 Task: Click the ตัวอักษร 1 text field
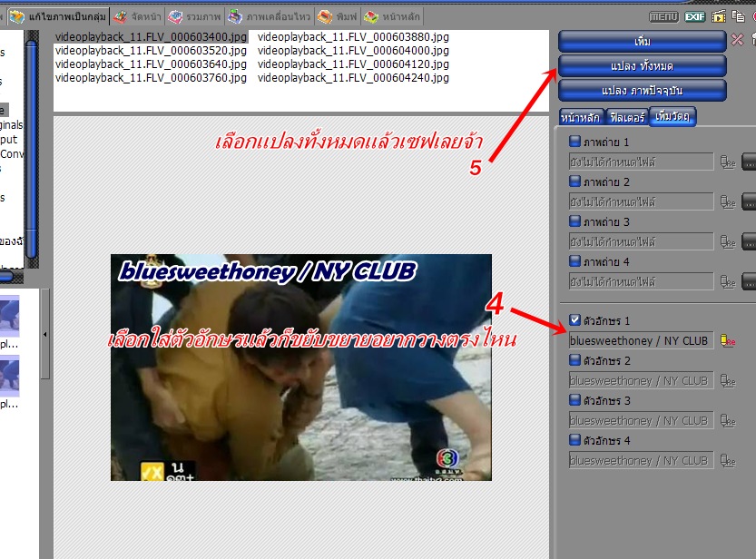pos(641,340)
